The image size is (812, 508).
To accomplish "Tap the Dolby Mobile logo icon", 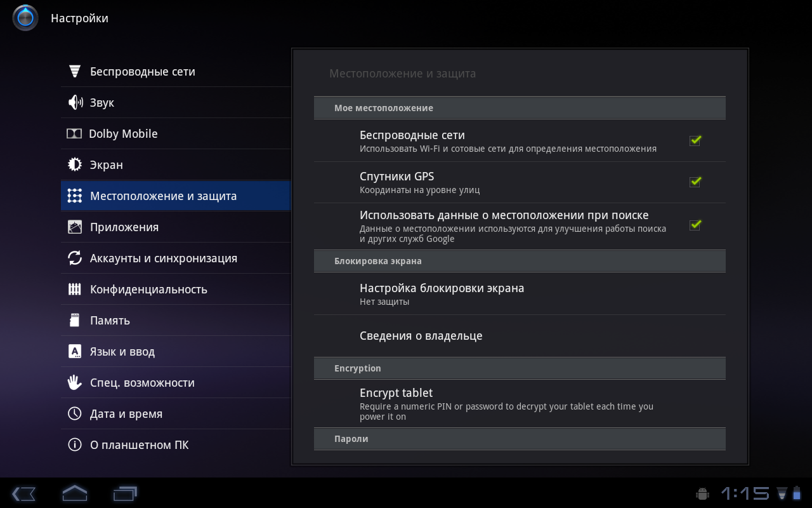I will [74, 133].
